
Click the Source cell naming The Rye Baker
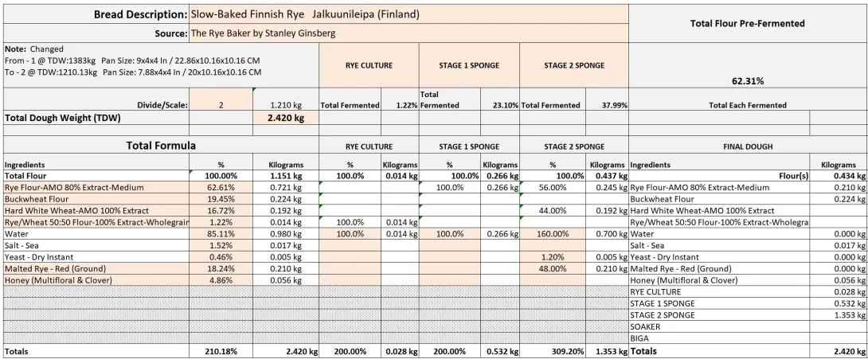pos(408,33)
